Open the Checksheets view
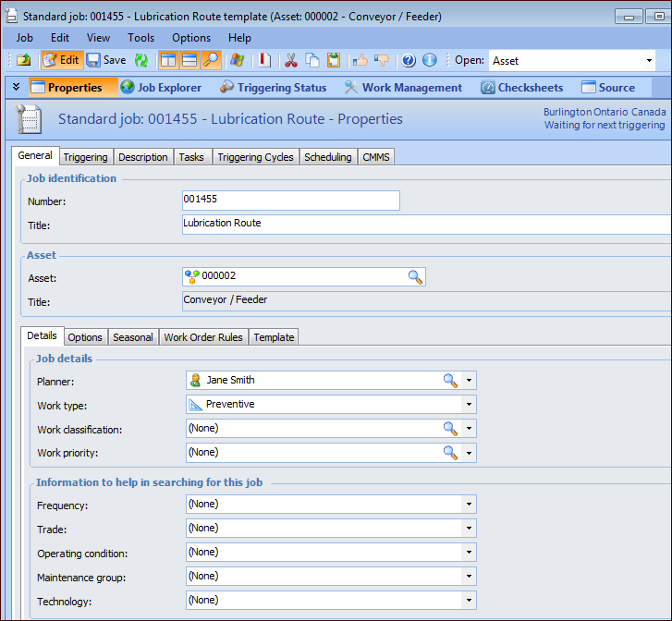This screenshot has width=672, height=621. pyautogui.click(x=521, y=88)
